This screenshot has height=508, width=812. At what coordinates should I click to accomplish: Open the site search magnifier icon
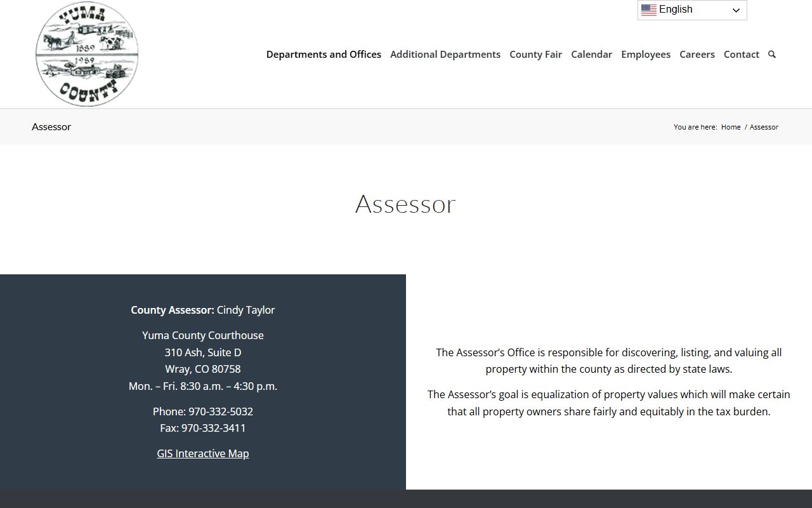(x=772, y=55)
